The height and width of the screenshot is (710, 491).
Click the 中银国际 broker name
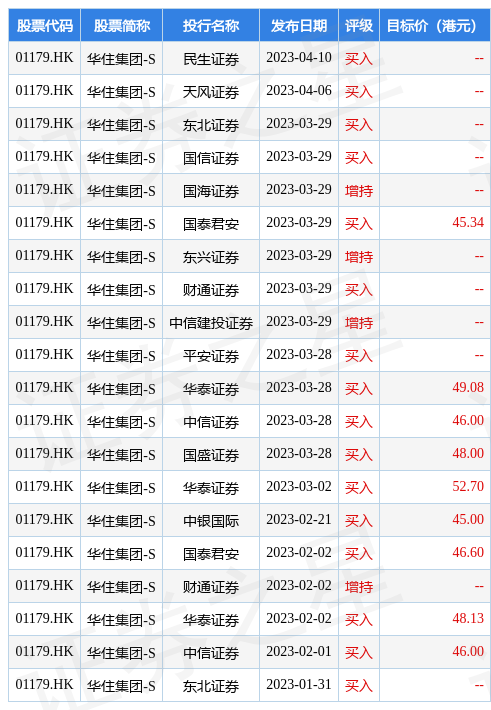coord(211,520)
